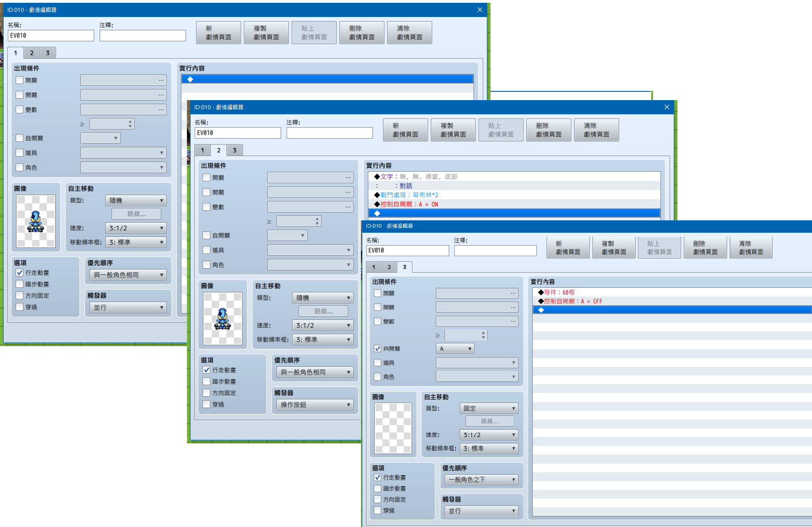
Task: Click the character sprite image in the second window
Action: (x=223, y=319)
